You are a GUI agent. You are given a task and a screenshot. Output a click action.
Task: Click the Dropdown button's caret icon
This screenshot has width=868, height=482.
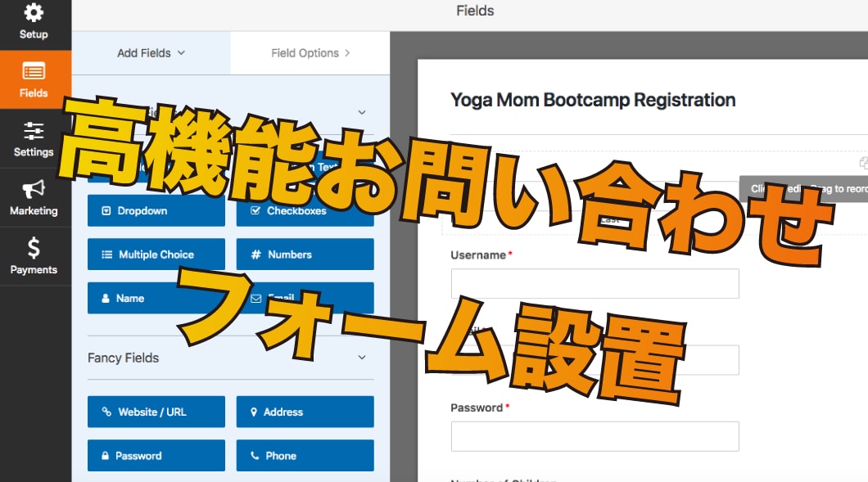pyautogui.click(x=106, y=211)
